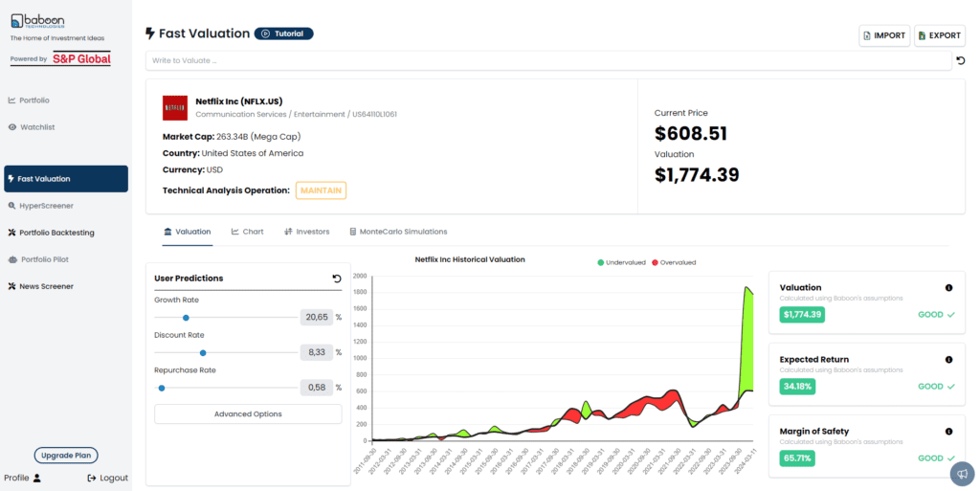Open the Profile page
This screenshot has height=491, width=980.
point(23,478)
